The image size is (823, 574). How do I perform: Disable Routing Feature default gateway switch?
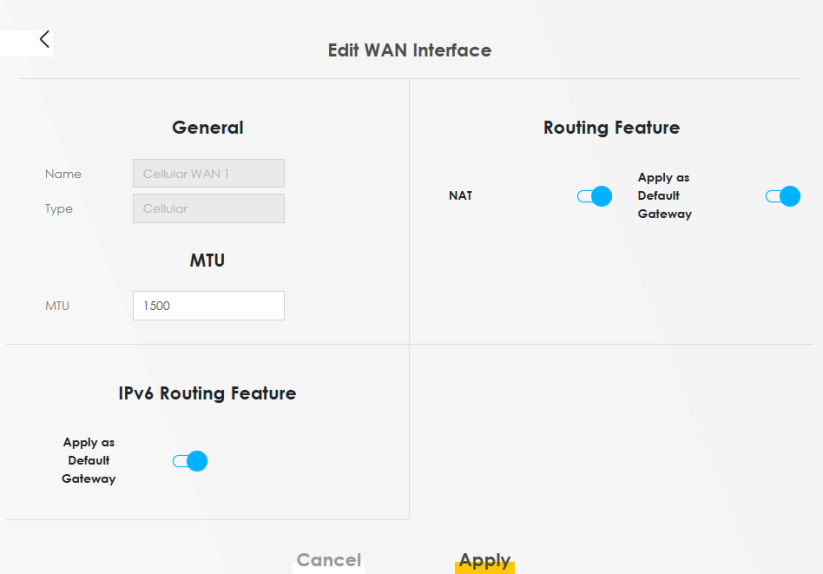point(782,196)
